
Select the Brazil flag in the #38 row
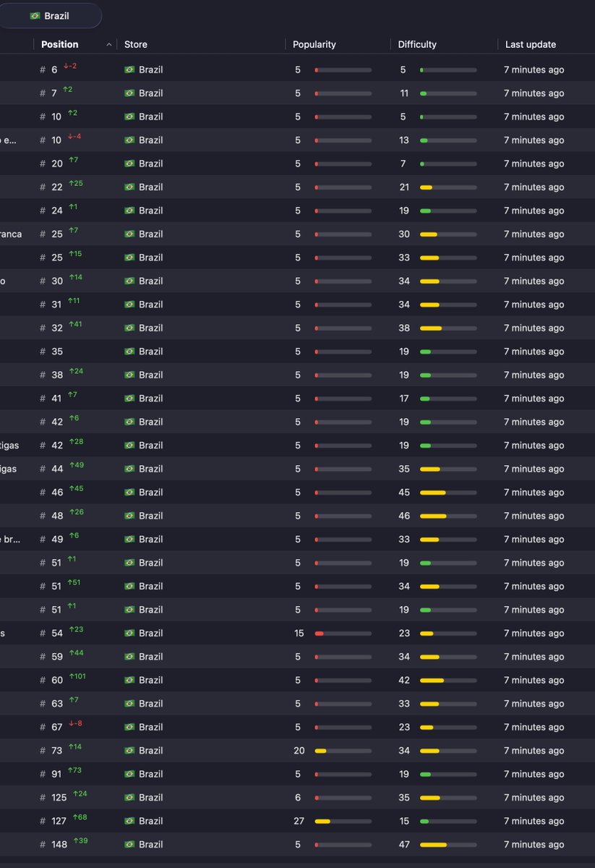(129, 375)
